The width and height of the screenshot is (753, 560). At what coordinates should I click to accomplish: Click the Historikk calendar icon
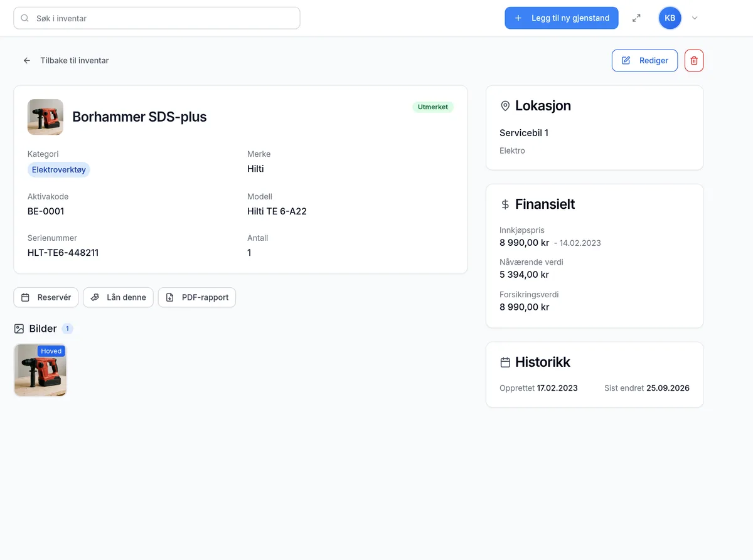[x=505, y=362]
